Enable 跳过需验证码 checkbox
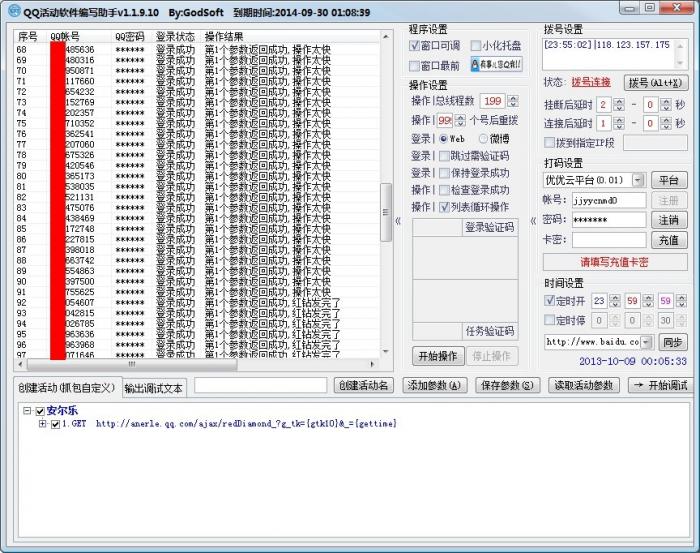This screenshot has width=700, height=553. 444,156
